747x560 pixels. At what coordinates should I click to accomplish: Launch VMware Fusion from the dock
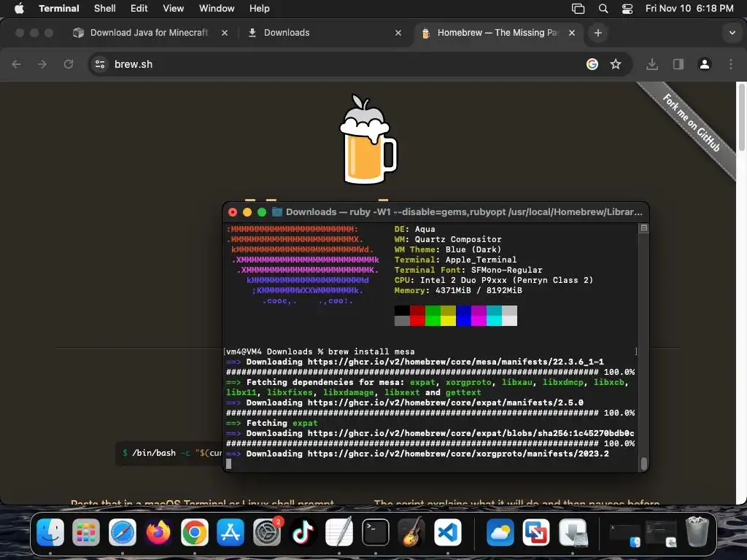[x=536, y=532]
